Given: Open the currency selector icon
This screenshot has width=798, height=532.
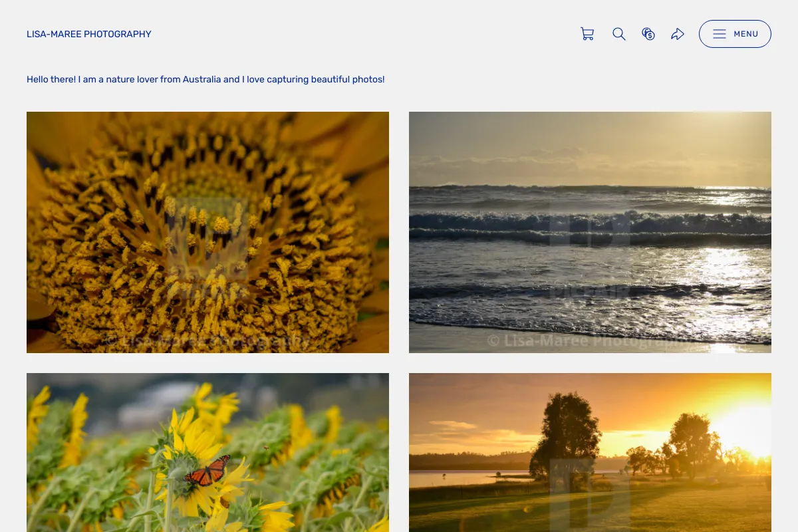Looking at the screenshot, I should [x=648, y=34].
